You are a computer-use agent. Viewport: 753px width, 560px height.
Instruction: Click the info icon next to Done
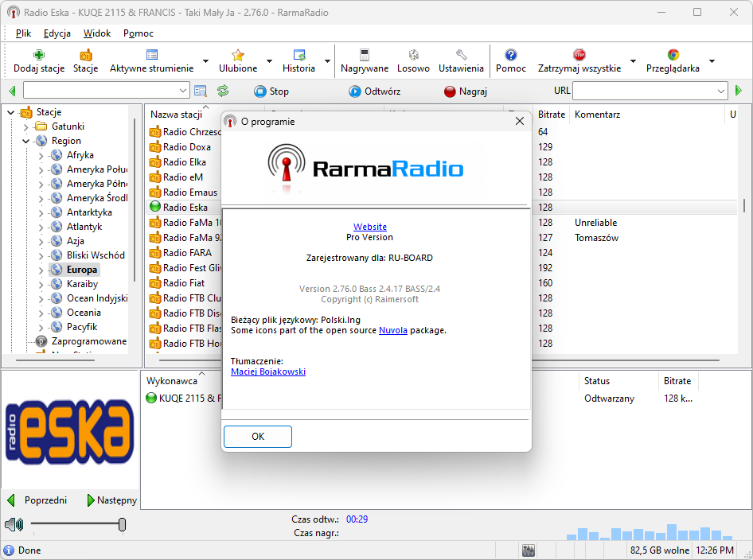(x=9, y=550)
